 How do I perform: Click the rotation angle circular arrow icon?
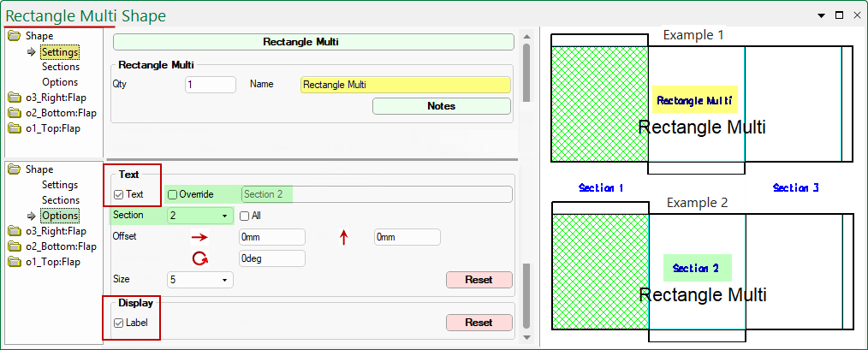tap(199, 258)
